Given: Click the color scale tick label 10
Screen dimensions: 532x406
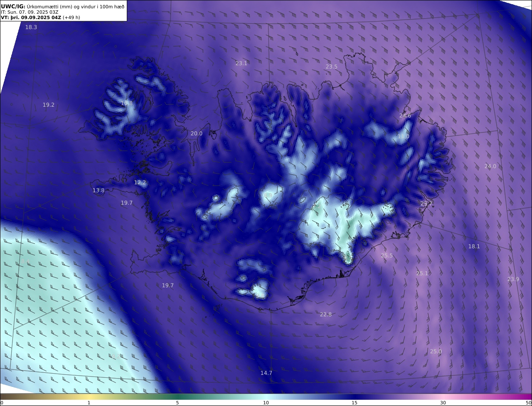Looking at the screenshot, I should 266,403.
